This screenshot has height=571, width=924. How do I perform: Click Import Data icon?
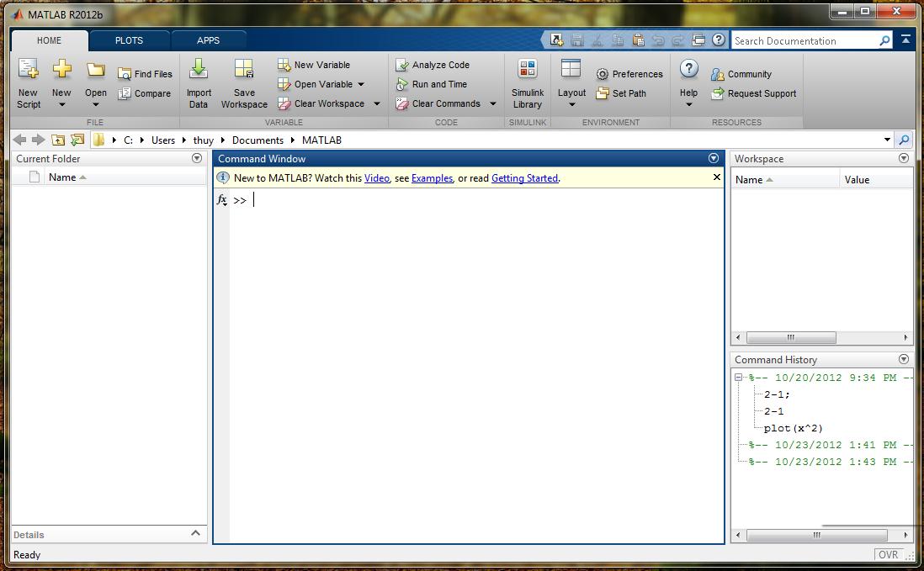[199, 70]
